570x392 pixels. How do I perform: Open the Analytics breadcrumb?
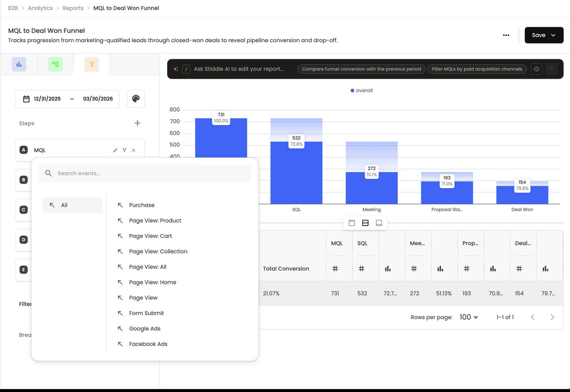click(x=40, y=8)
